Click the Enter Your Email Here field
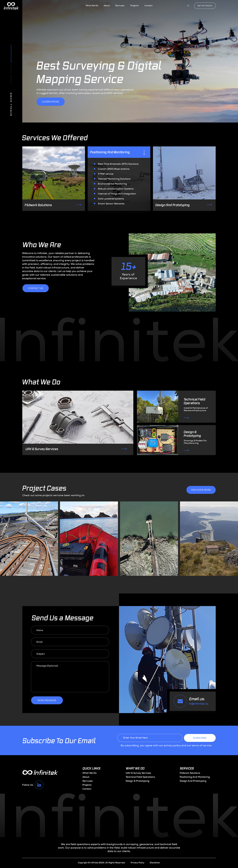This screenshot has height=868, width=238. pyautogui.click(x=150, y=738)
